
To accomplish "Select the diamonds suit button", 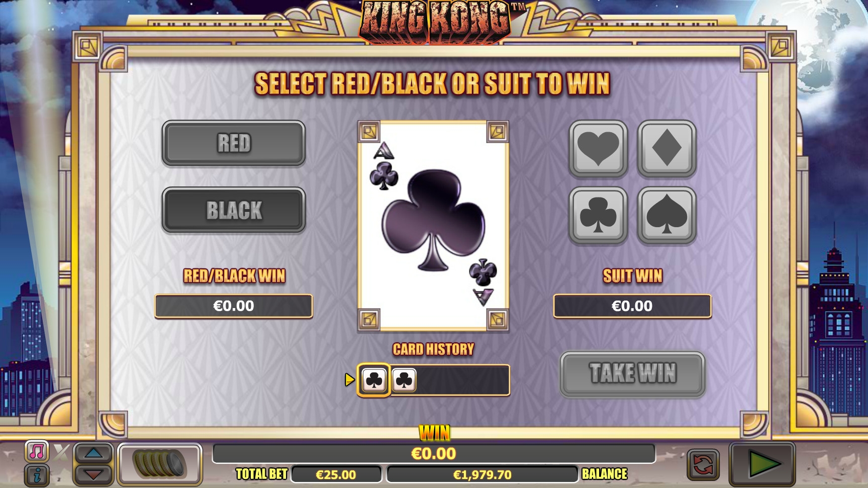I will pyautogui.click(x=666, y=149).
